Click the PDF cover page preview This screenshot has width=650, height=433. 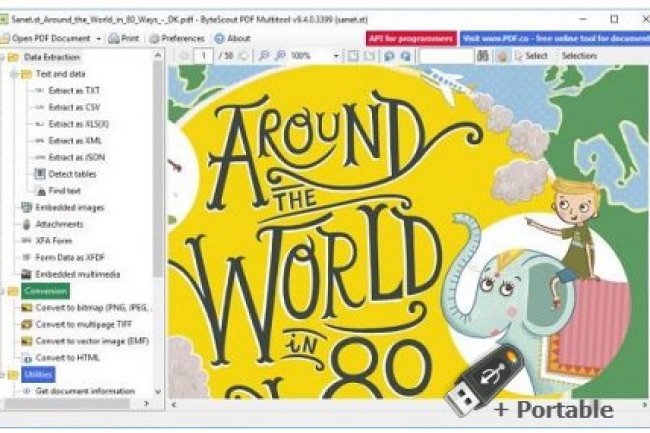pyautogui.click(x=408, y=231)
